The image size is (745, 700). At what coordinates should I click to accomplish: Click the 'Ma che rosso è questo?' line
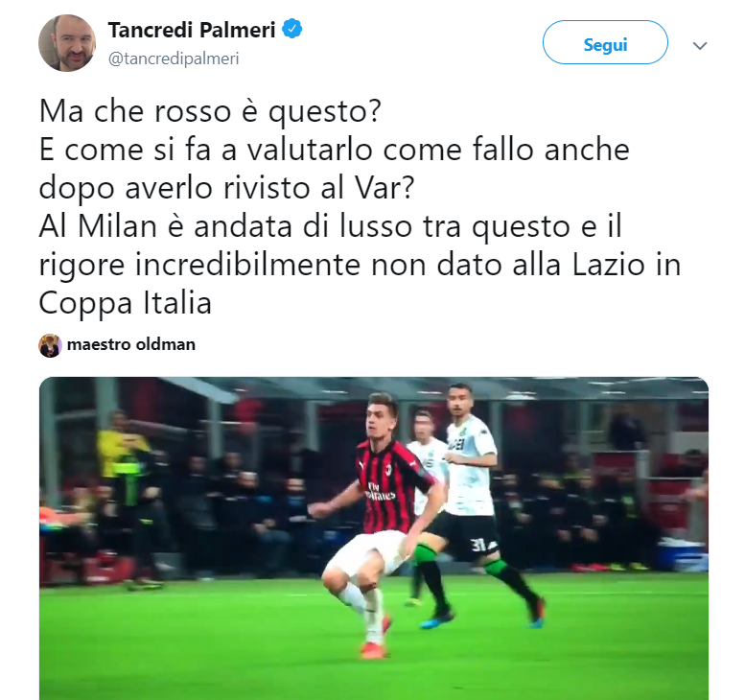pyautogui.click(x=210, y=112)
